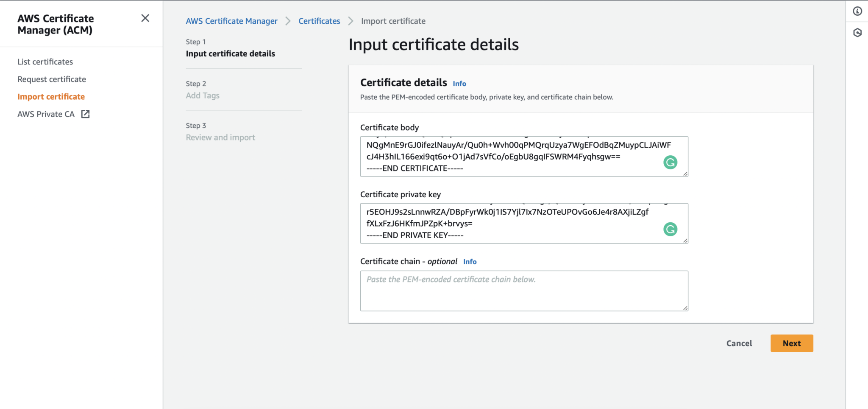Click inside the Certificate chain text area
The height and width of the screenshot is (409, 868).
coord(524,291)
